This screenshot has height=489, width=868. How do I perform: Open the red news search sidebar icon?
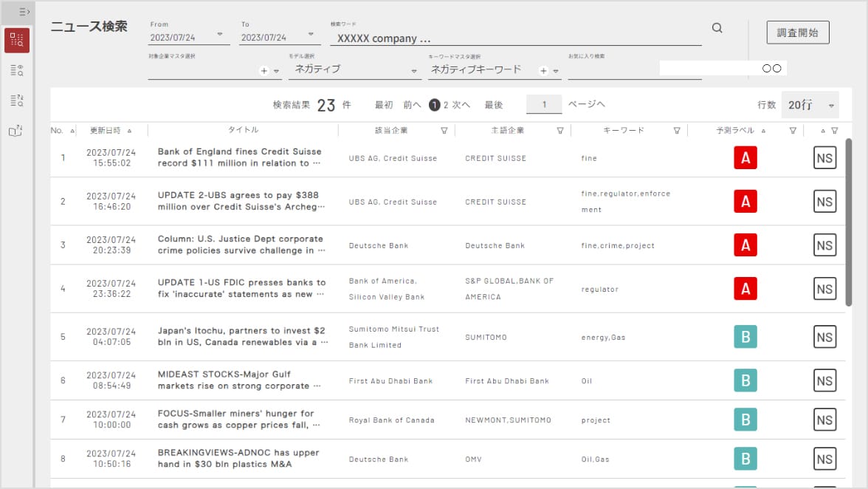[x=16, y=41]
